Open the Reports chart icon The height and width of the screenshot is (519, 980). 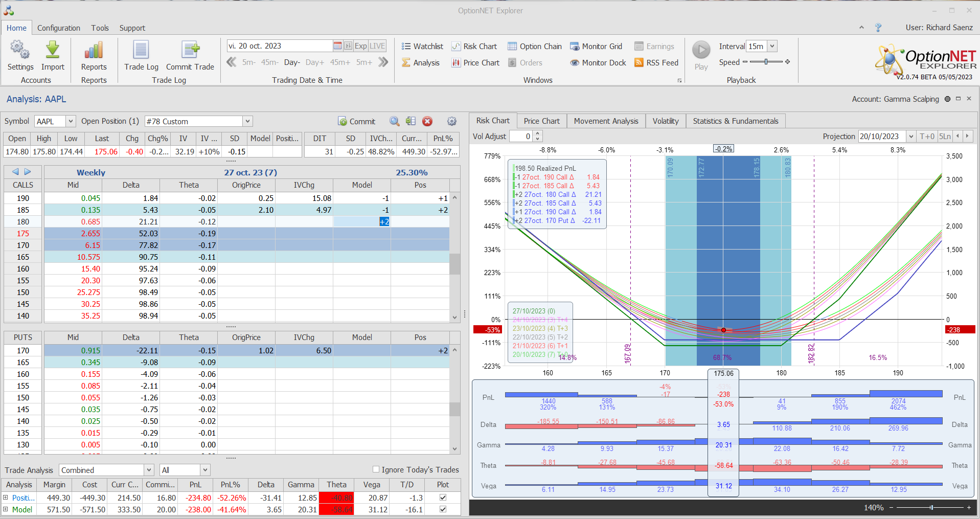point(94,50)
